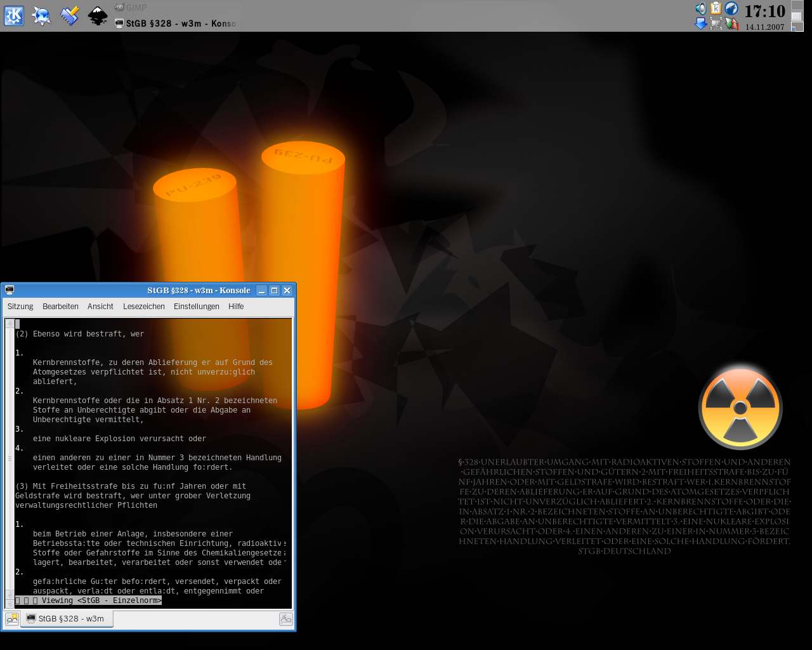Click the terminal line '(2) Ebenso wird bestraft, wer'

(79, 334)
